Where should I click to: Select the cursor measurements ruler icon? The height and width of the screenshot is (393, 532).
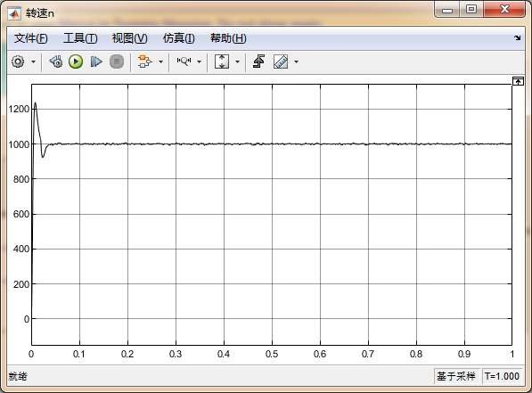click(281, 61)
